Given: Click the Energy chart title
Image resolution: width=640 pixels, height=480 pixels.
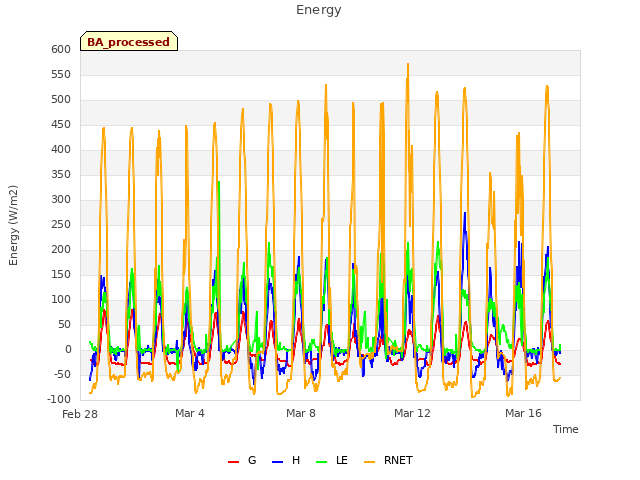Looking at the screenshot, I should coord(319,10).
